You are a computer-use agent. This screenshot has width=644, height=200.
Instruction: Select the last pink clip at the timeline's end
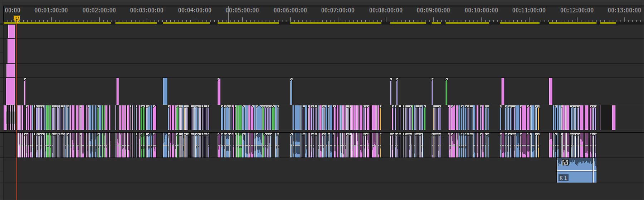(614, 118)
